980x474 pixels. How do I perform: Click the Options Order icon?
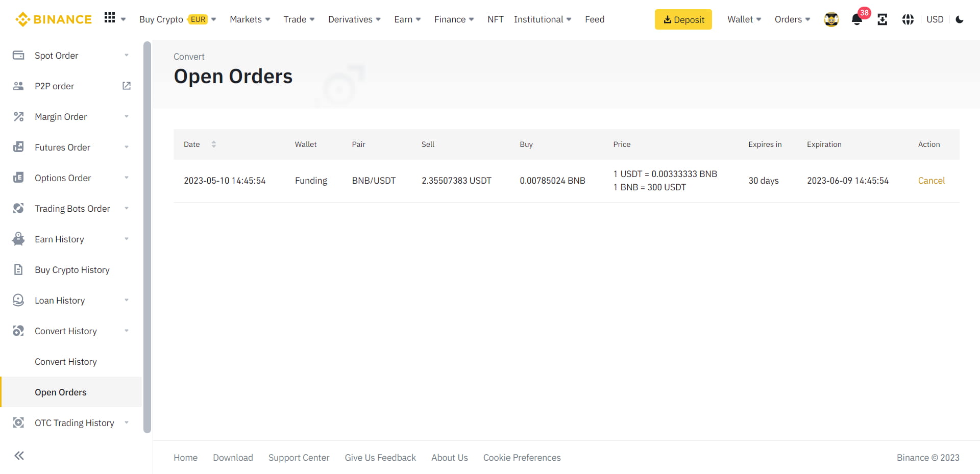click(x=18, y=178)
